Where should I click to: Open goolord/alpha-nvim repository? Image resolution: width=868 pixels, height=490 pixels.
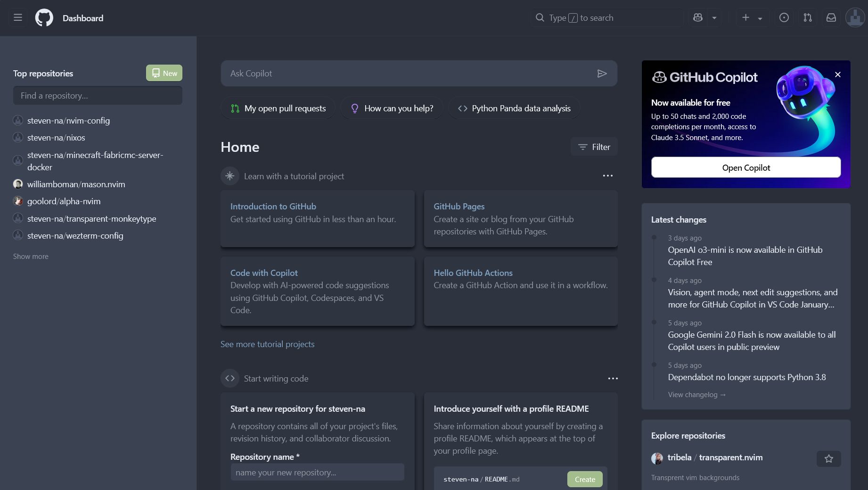[x=64, y=201]
